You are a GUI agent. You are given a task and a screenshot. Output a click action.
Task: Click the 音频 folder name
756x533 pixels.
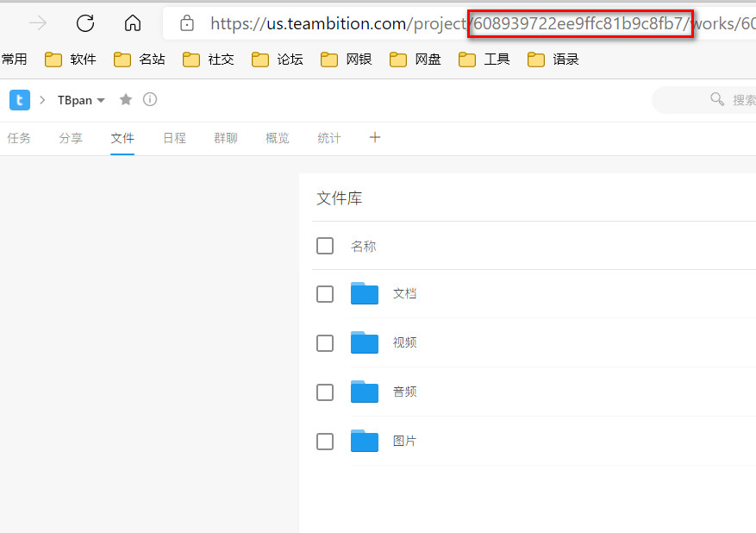(x=404, y=392)
